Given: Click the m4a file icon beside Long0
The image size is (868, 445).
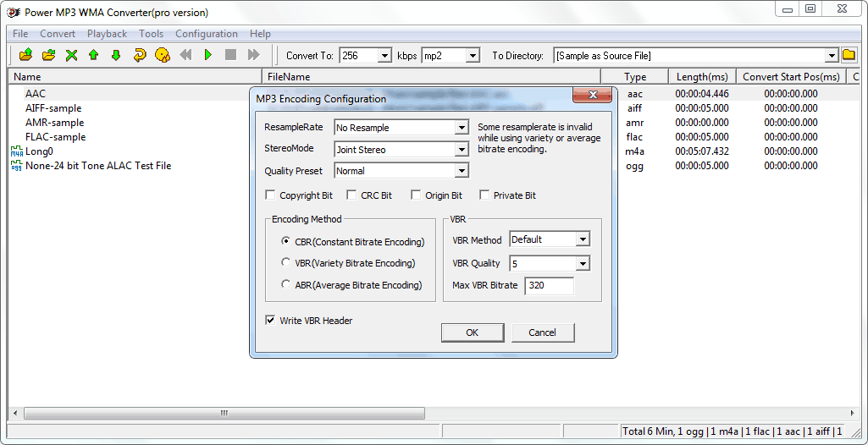Looking at the screenshot, I should 17,151.
